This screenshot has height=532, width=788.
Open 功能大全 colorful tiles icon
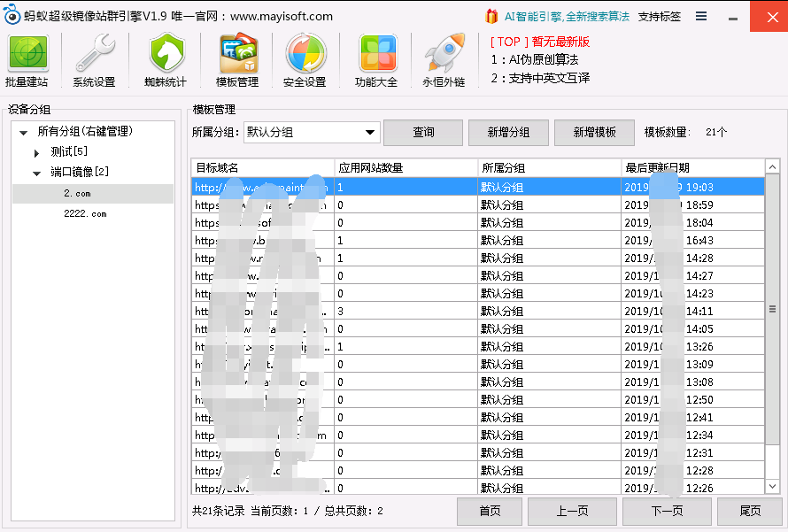coord(377,60)
